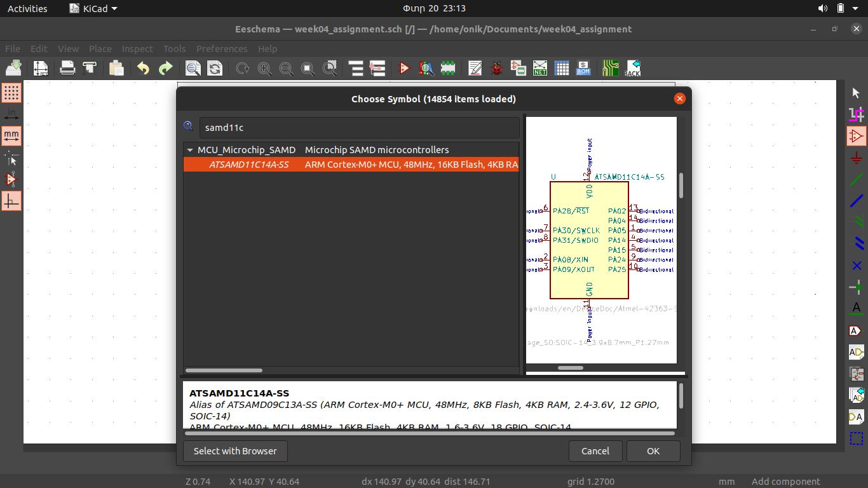The image size is (868, 488).
Task: Click the volume icon in top bar
Action: click(823, 8)
